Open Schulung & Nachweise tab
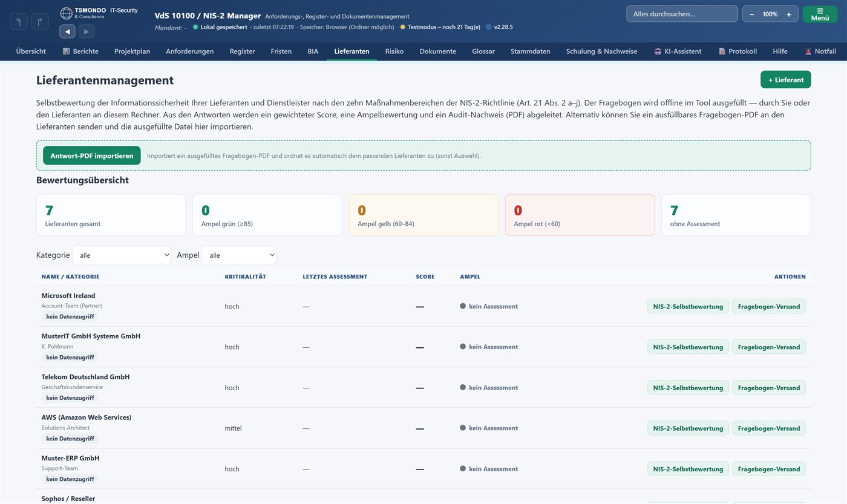This screenshot has height=504, width=847. [x=602, y=51]
